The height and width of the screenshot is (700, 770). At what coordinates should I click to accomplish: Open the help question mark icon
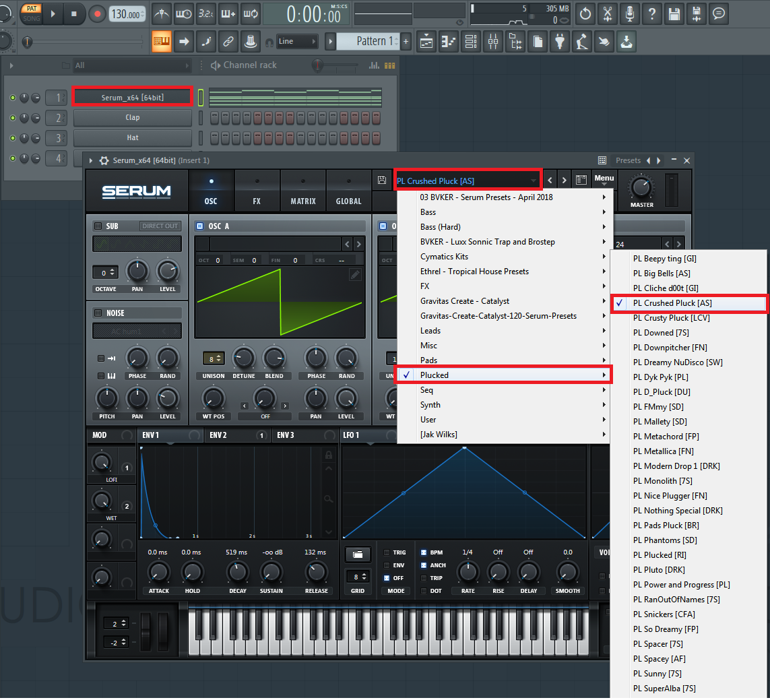651,13
